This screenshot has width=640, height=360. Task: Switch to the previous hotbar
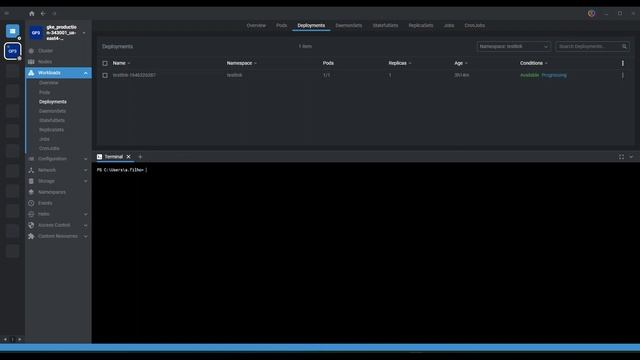click(5, 339)
